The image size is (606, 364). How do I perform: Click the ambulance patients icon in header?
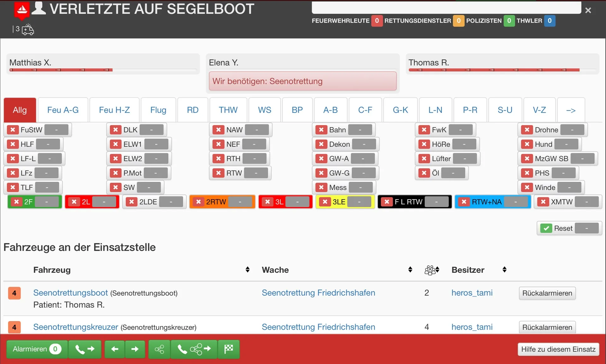[x=28, y=30]
